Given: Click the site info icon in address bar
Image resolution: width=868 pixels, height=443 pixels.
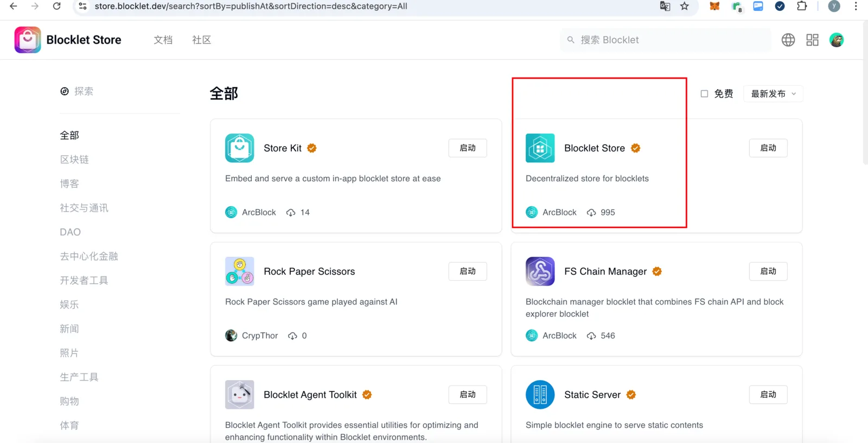Looking at the screenshot, I should coord(82,6).
